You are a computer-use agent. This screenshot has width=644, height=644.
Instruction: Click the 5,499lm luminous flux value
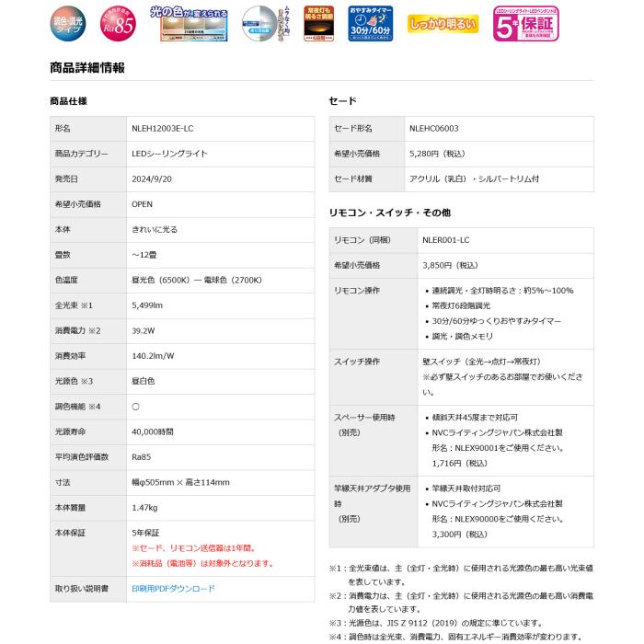pos(147,305)
